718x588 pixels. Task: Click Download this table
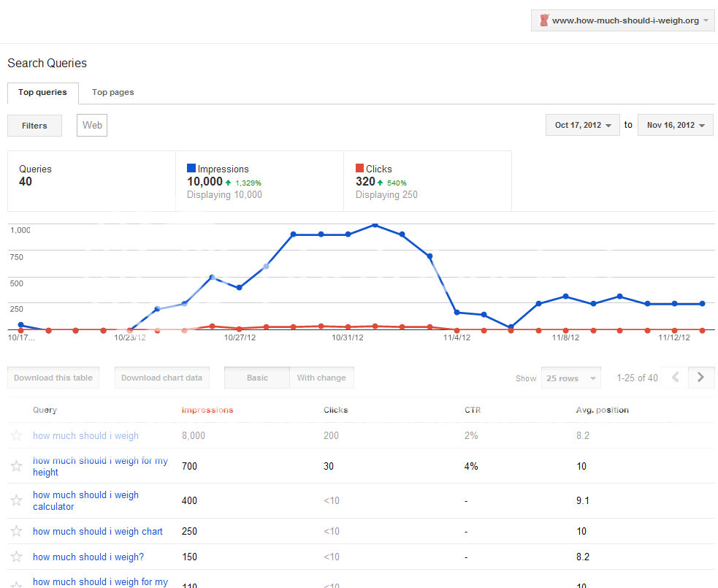(x=53, y=378)
